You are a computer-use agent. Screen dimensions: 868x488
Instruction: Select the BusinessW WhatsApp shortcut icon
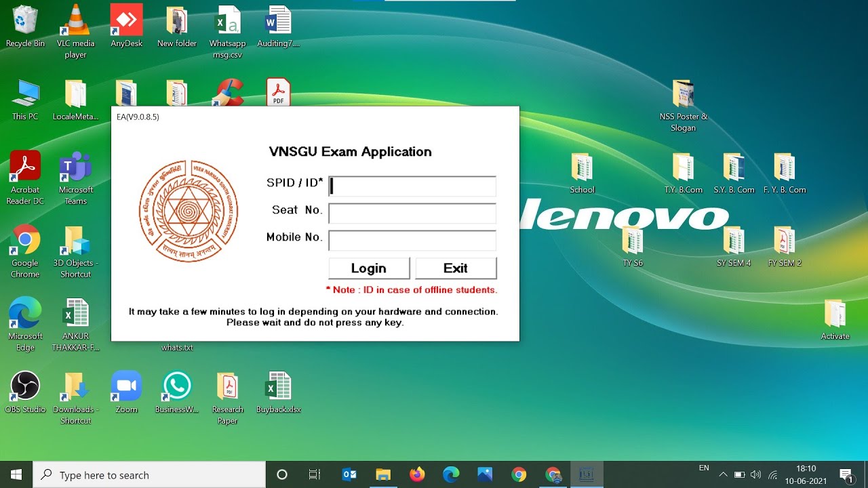pos(177,392)
